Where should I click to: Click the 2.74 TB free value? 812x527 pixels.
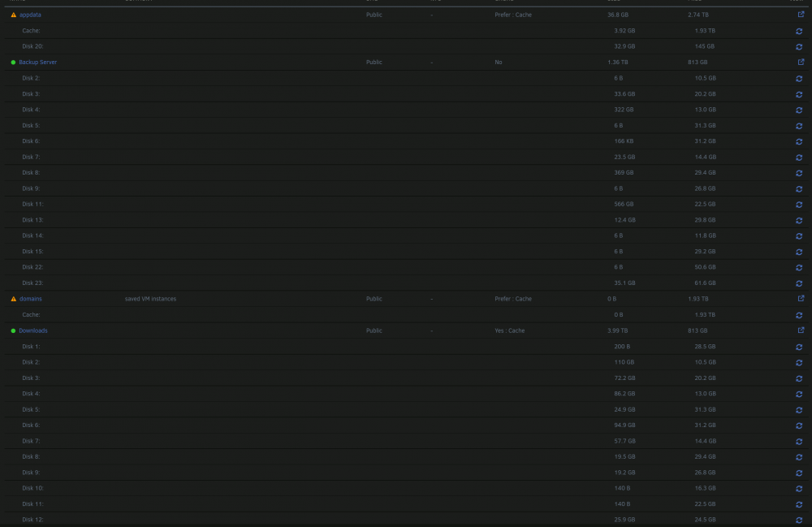(x=698, y=15)
